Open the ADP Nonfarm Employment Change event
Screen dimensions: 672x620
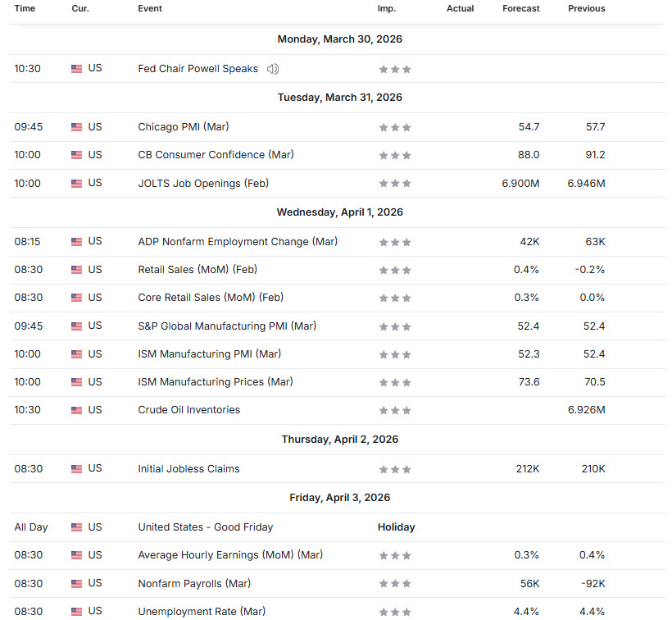coord(238,242)
